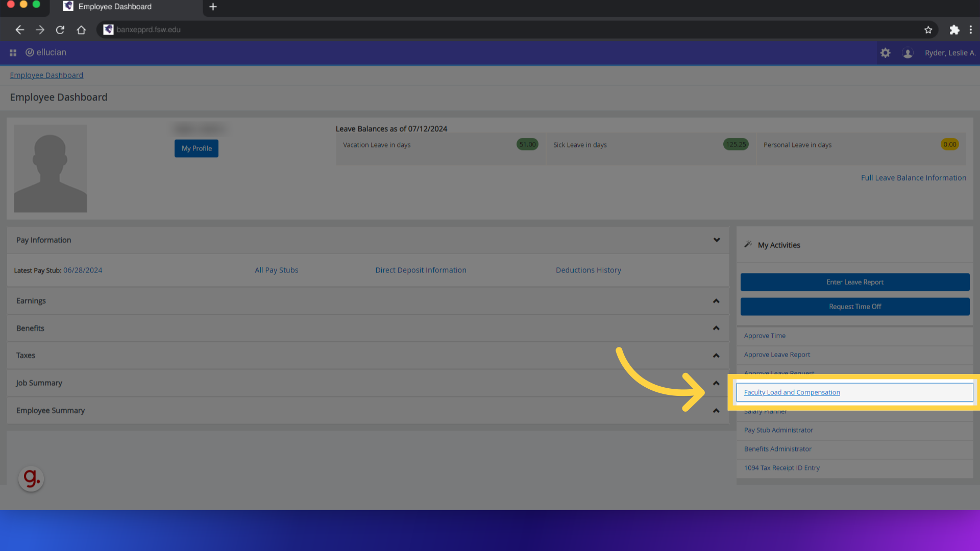Screen dimensions: 980x551
Task: Click the Deductions History link
Action: pos(587,270)
